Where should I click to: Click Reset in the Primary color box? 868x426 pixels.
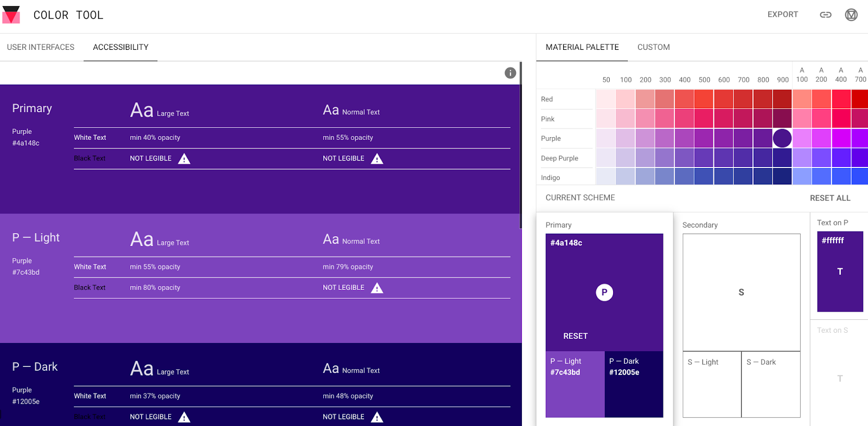point(575,336)
